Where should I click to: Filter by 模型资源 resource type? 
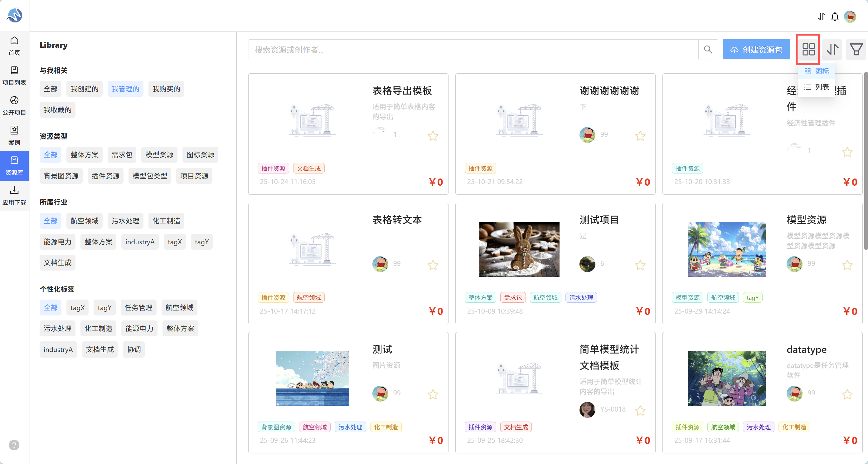159,154
